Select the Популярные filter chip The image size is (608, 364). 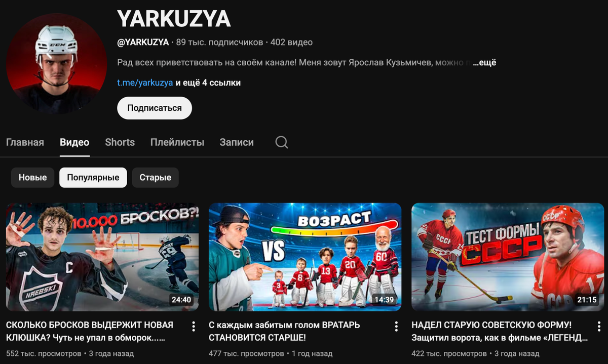click(x=93, y=178)
